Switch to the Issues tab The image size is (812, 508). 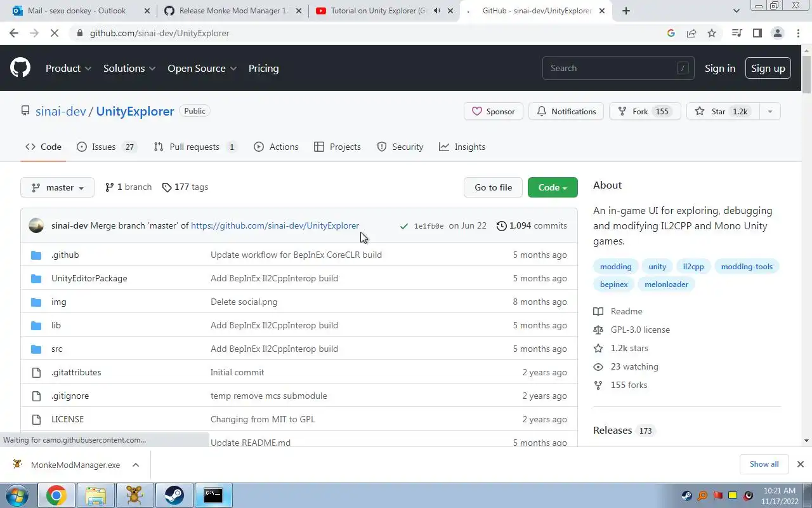(107, 147)
